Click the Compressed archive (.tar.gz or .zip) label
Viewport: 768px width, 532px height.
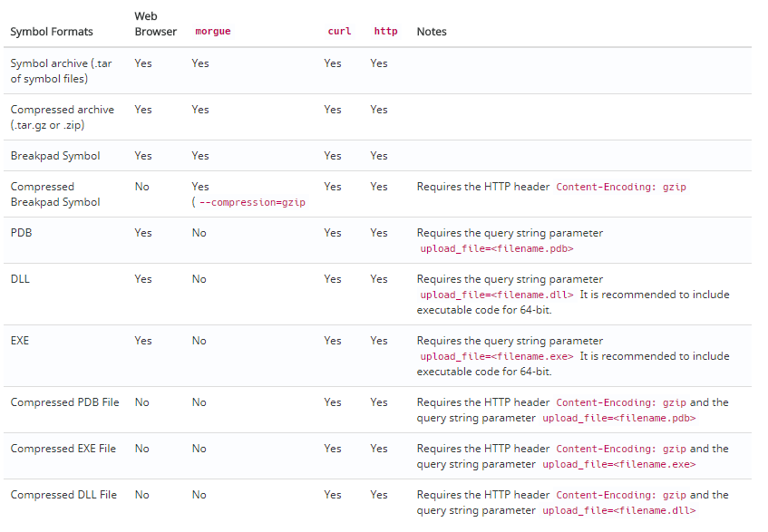[63, 117]
